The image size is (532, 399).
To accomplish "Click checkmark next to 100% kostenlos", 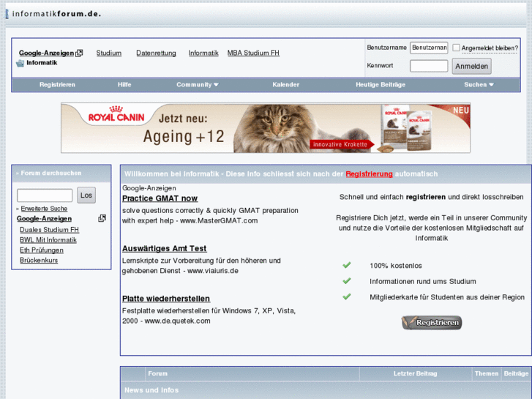I will point(346,265).
